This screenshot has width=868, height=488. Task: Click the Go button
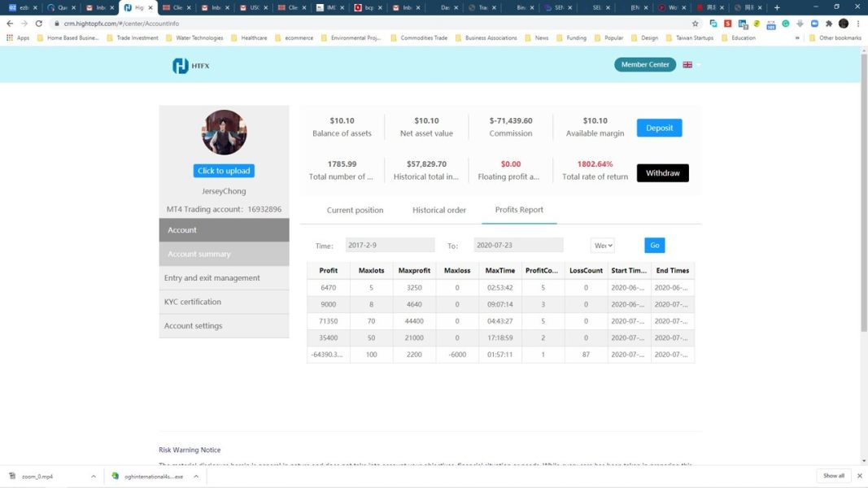654,245
